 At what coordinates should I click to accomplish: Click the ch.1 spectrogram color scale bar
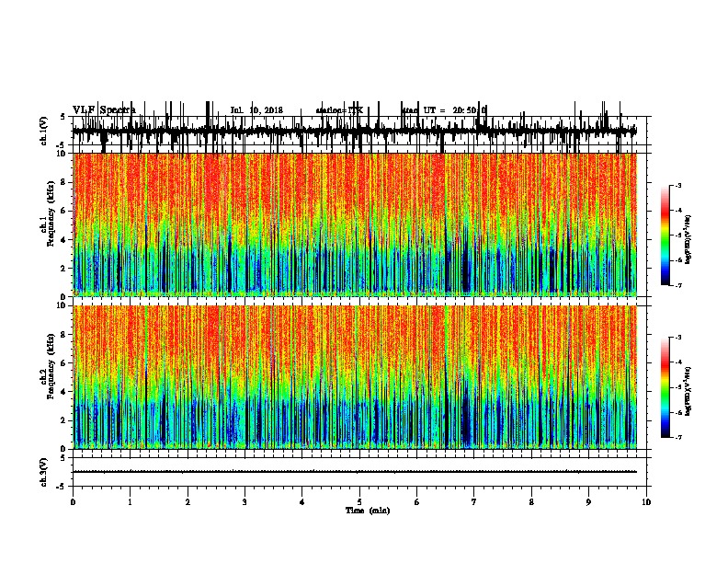(x=665, y=235)
